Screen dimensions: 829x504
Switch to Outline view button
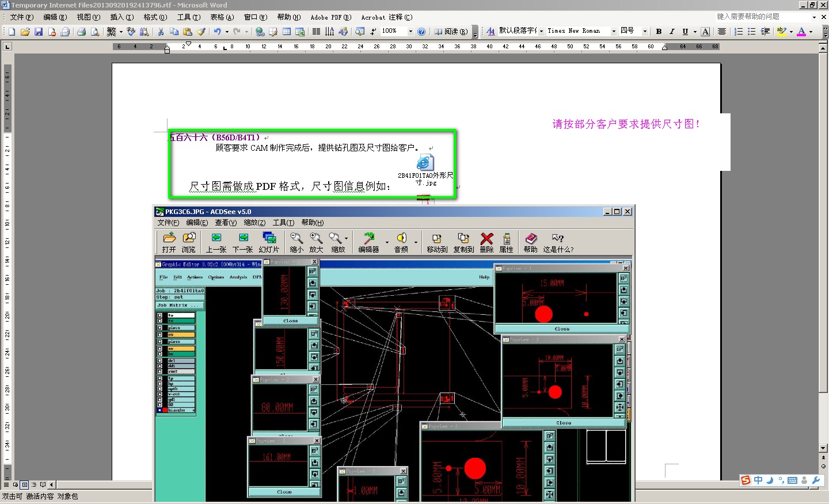click(x=34, y=485)
